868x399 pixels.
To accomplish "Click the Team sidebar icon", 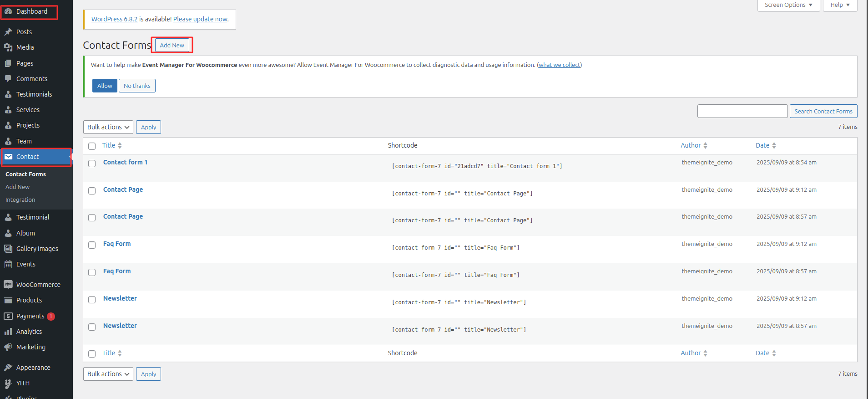I will pyautogui.click(x=8, y=141).
